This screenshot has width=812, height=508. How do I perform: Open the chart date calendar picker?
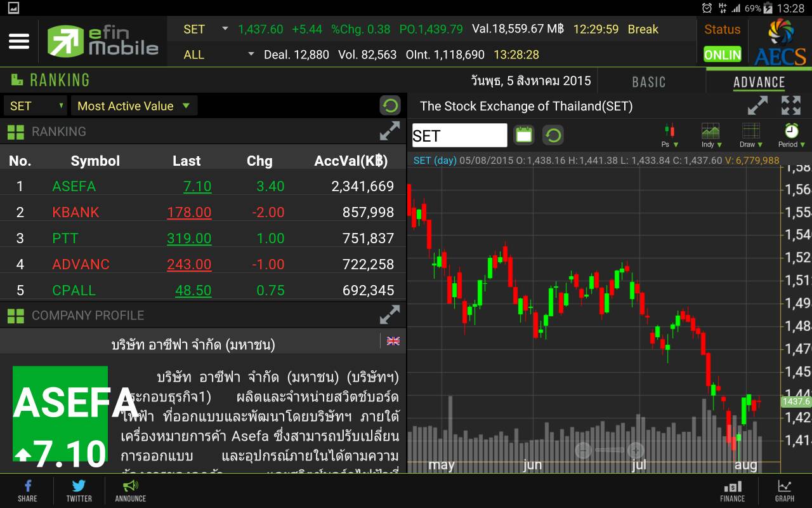(x=524, y=135)
